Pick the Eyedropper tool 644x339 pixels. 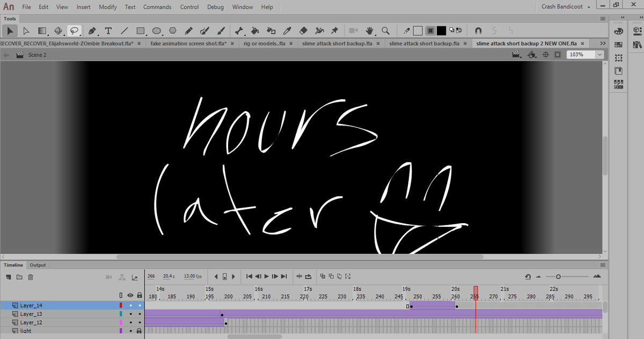pos(287,31)
